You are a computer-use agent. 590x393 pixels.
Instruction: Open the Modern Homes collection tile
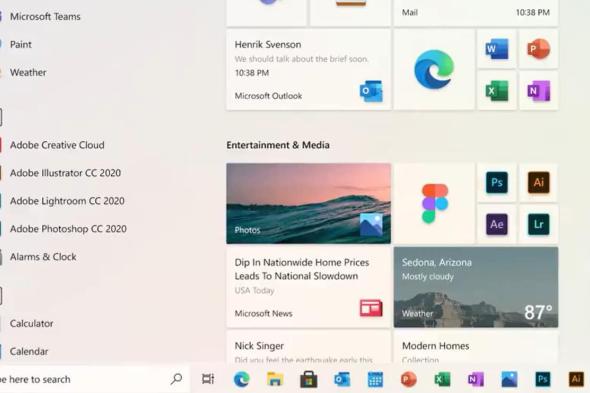[x=476, y=347]
